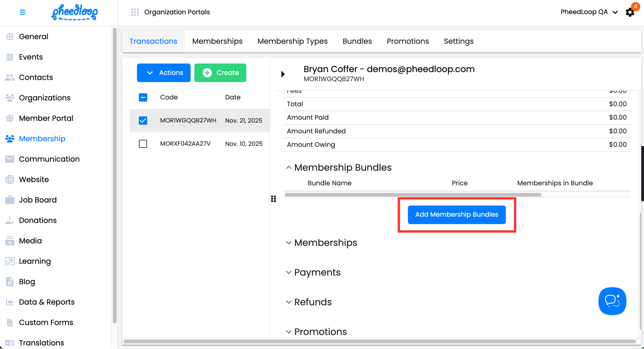
Task: Open Job Board from the sidebar
Action: [x=38, y=200]
